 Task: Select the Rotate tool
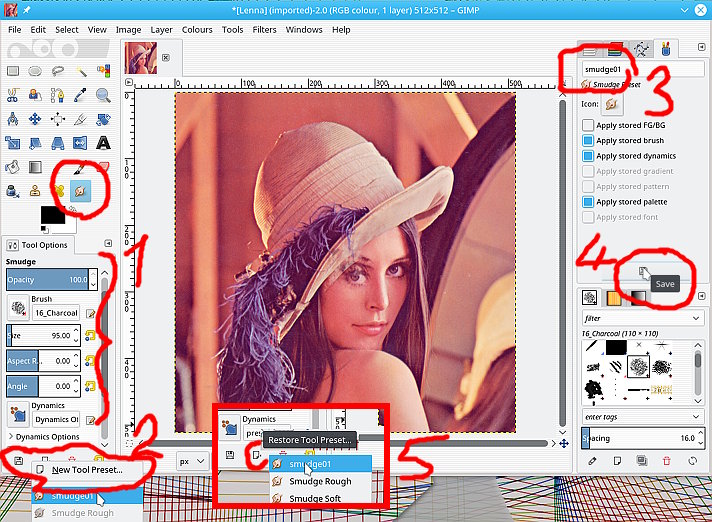coord(104,119)
